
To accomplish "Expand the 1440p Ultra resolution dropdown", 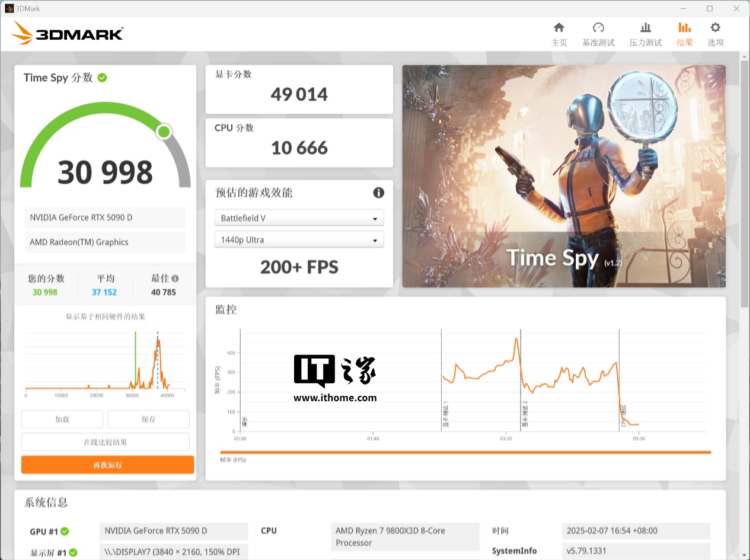I will coord(299,240).
